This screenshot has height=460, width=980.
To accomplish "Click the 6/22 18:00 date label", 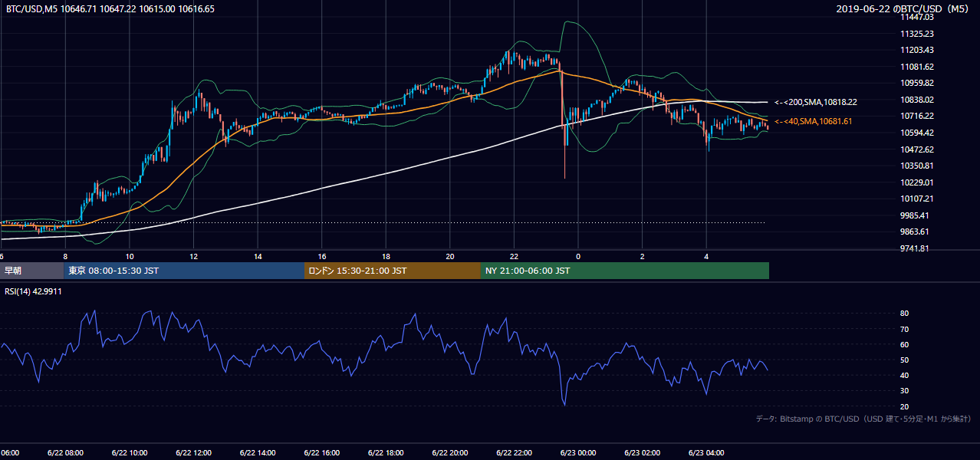I will (x=386, y=453).
